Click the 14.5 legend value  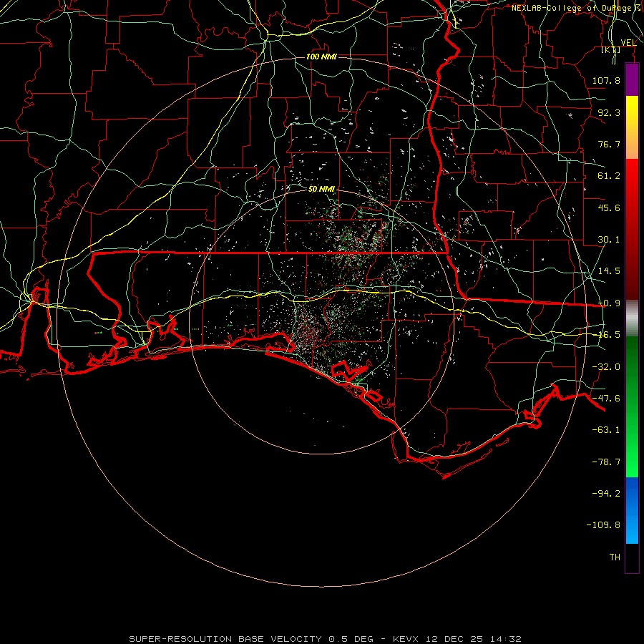coord(609,271)
